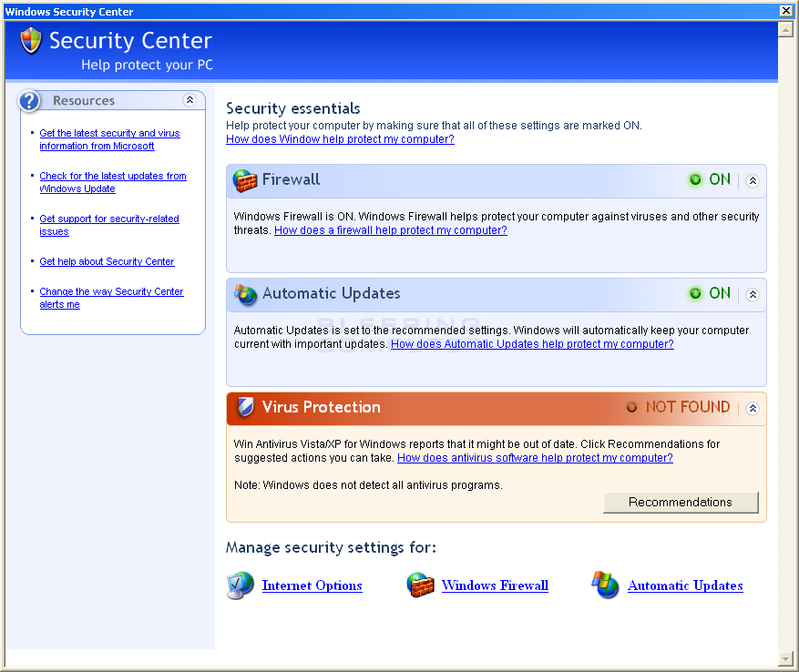Image resolution: width=799 pixels, height=672 pixels.
Task: Click the NOT FOUND status text
Action: [688, 407]
